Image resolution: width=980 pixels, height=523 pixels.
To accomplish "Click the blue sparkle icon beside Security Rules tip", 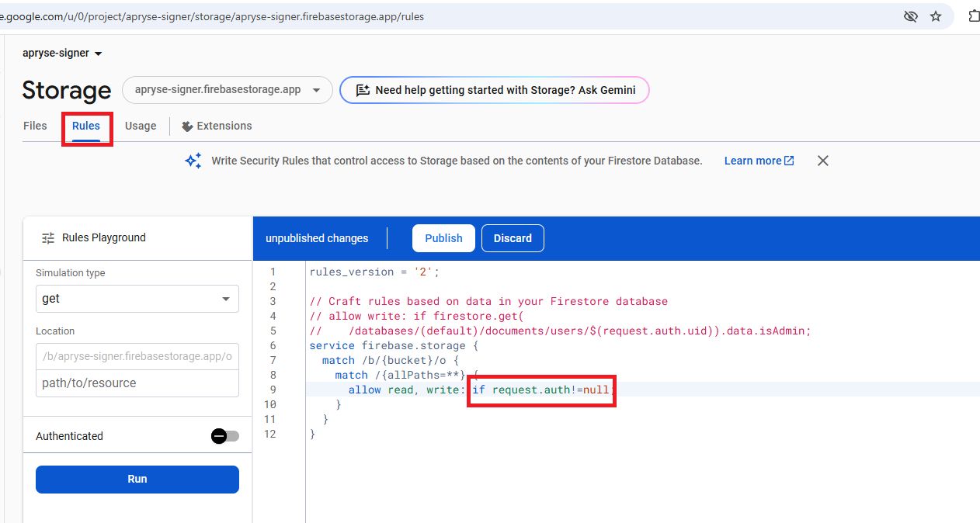I will [x=193, y=161].
